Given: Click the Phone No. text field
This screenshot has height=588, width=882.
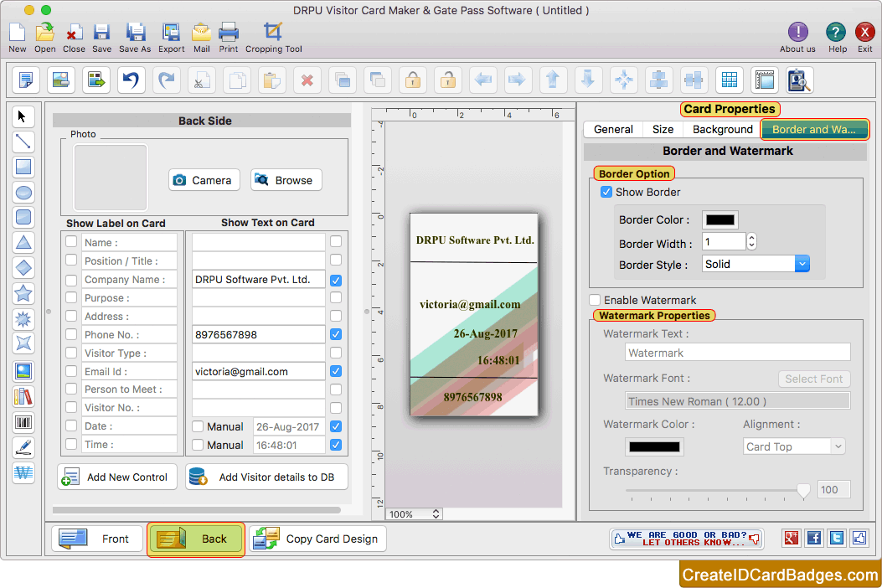Looking at the screenshot, I should tap(258, 334).
